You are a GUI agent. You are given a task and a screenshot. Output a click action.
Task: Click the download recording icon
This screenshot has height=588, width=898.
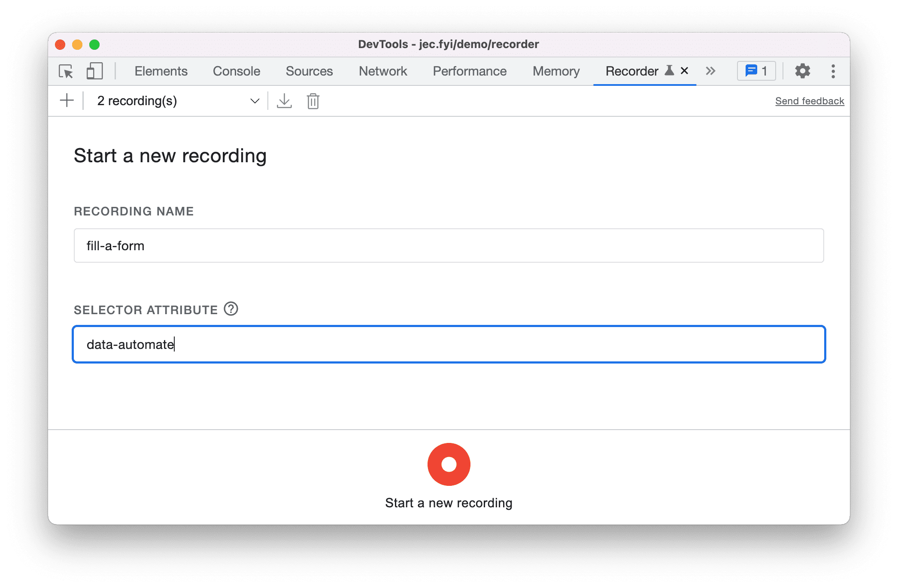(284, 101)
